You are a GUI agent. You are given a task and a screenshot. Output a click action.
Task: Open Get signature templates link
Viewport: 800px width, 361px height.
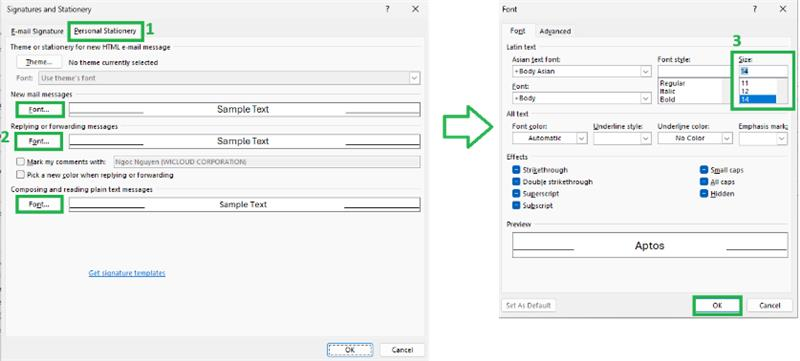tap(127, 273)
